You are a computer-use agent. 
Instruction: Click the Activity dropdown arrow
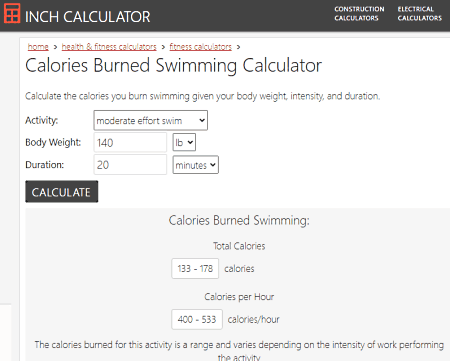click(202, 120)
